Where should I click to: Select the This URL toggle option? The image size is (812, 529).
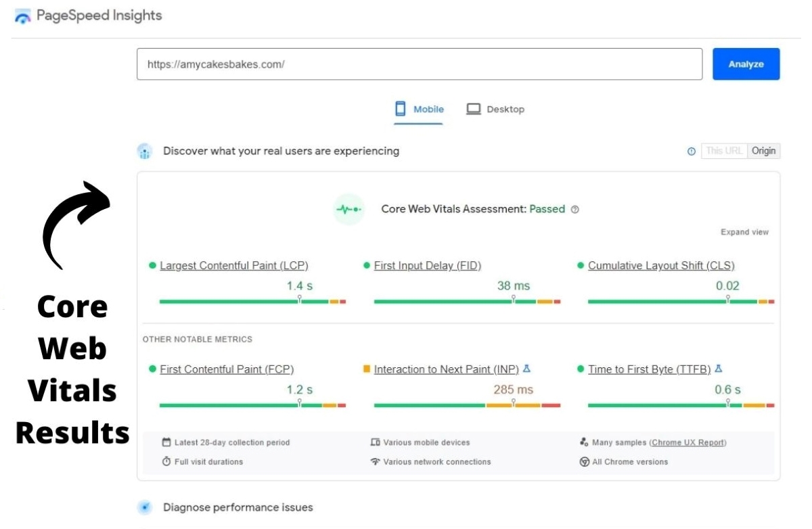pyautogui.click(x=724, y=151)
